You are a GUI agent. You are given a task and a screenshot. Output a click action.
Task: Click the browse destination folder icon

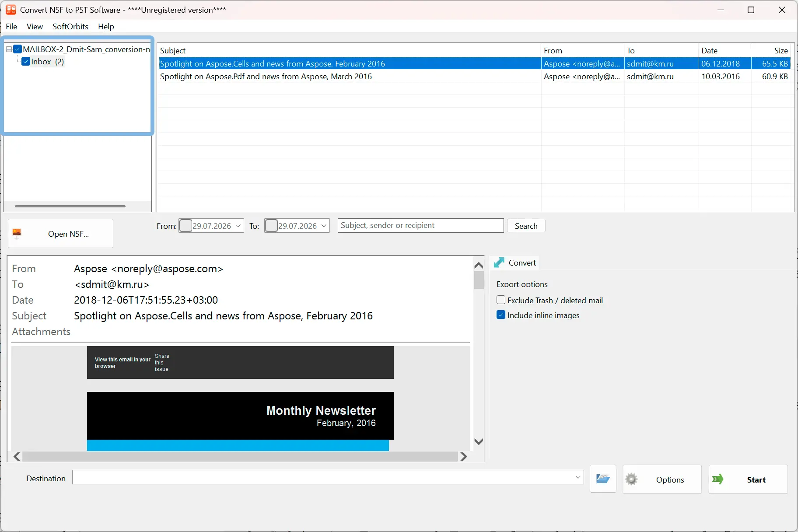point(603,479)
